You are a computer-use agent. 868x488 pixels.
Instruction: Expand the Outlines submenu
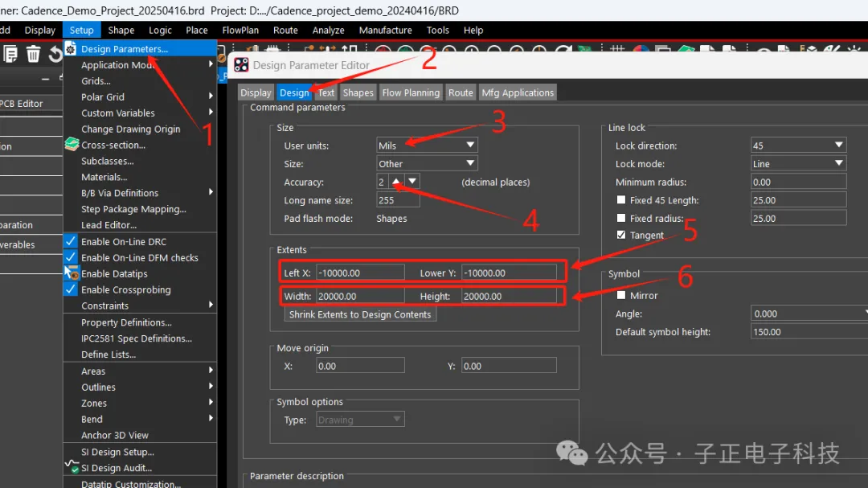click(x=211, y=387)
